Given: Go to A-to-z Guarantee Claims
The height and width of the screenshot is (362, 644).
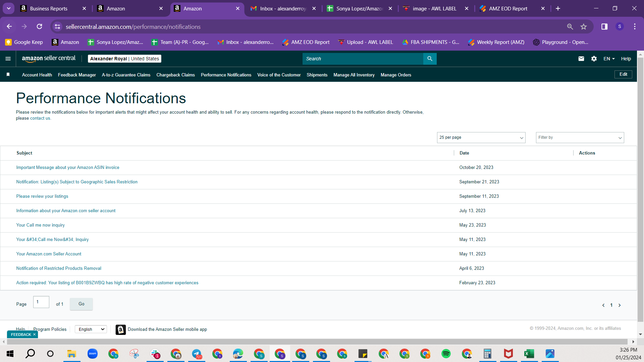Looking at the screenshot, I should (126, 75).
